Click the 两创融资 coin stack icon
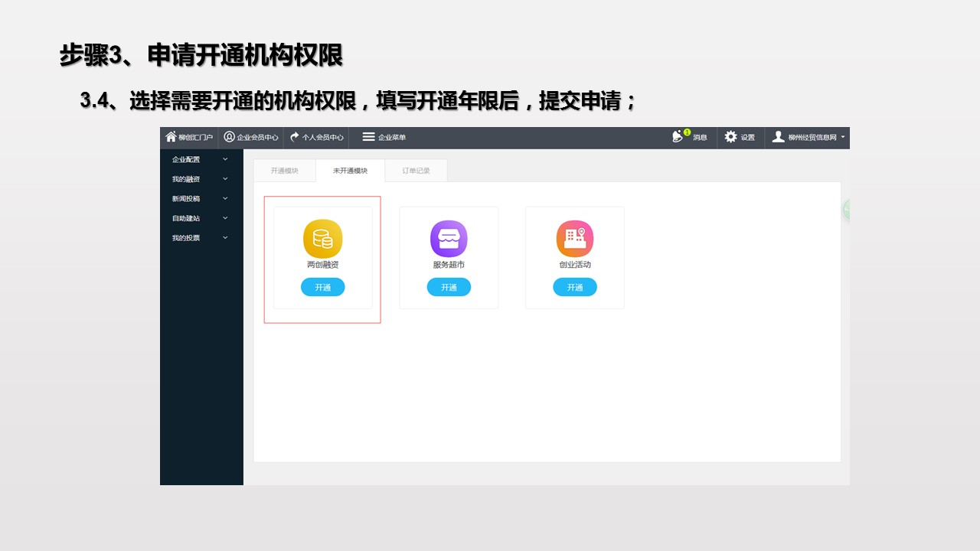Screen dimensions: 980x551 (x=323, y=239)
